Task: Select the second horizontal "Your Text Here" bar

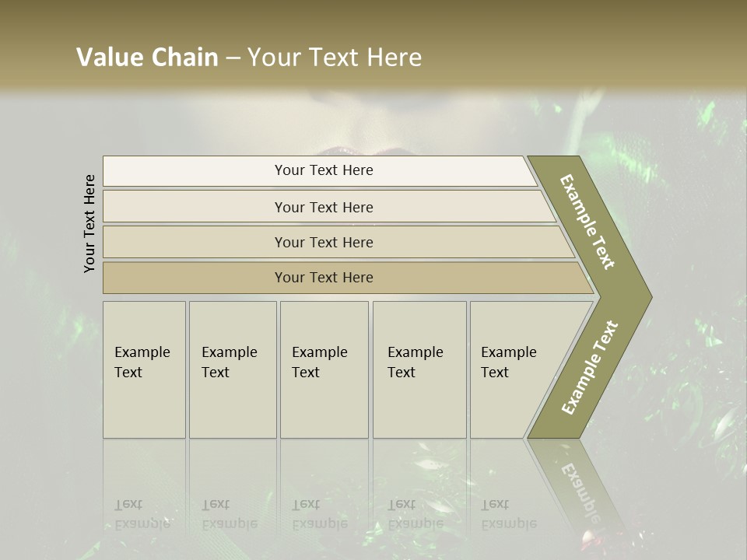Action: [323, 207]
